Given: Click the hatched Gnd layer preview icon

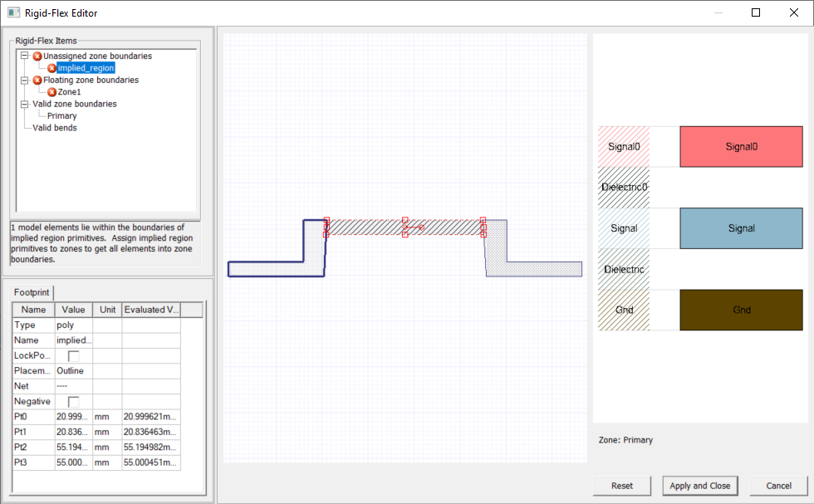Looking at the screenshot, I should coord(623,310).
